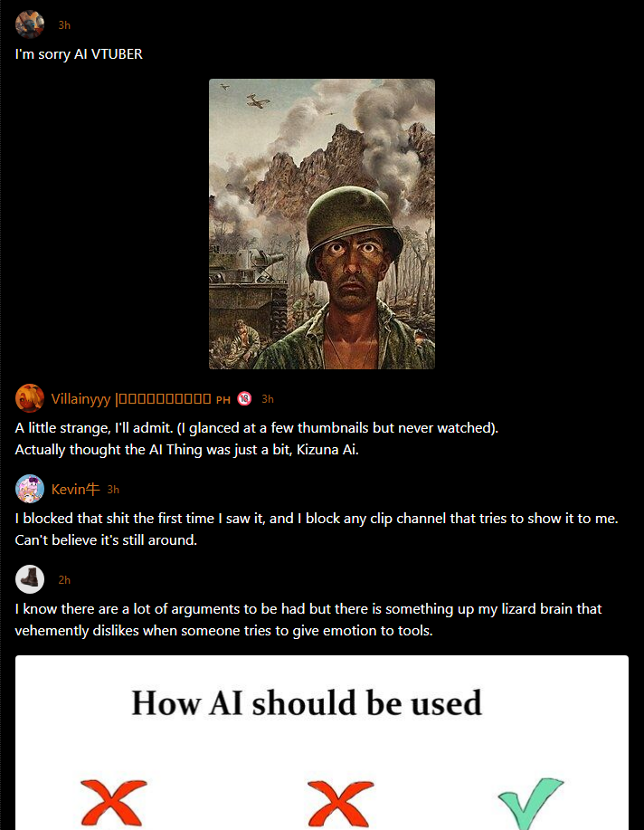Open the 3h timestamp beside Kevin牛

tap(113, 490)
